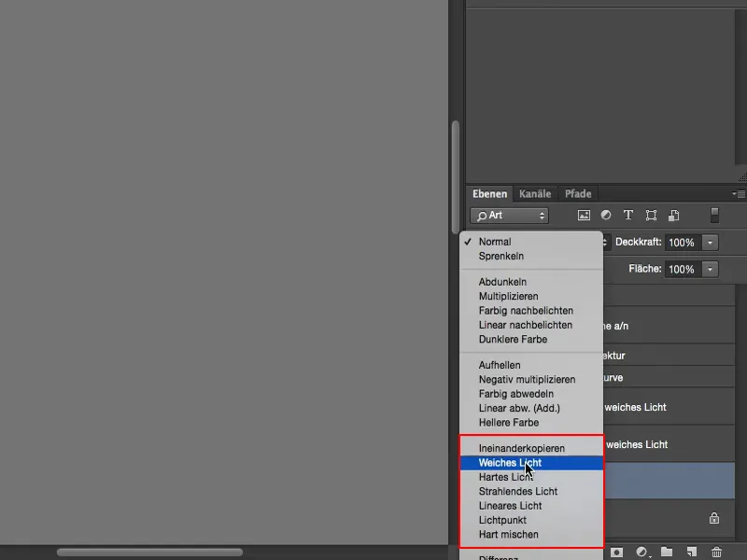Screen dimensions: 747x560
Task: Filter layers by pixel layer icon
Action: coord(584,216)
